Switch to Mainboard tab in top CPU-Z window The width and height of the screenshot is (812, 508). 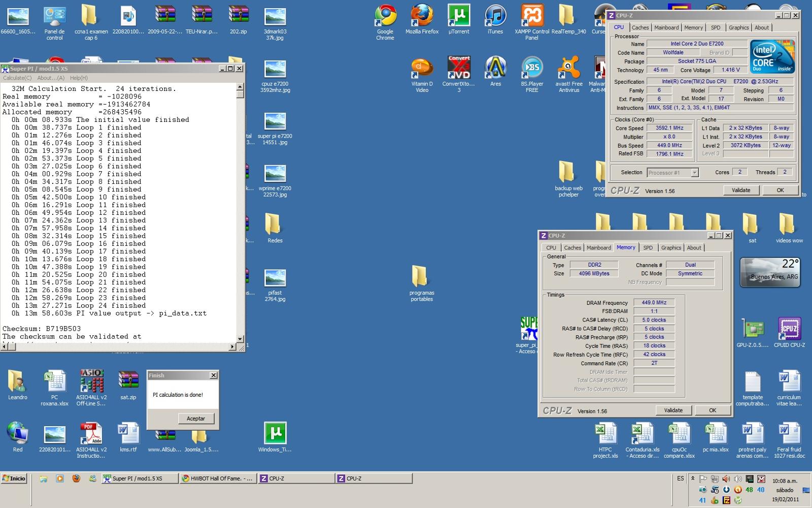pos(666,28)
